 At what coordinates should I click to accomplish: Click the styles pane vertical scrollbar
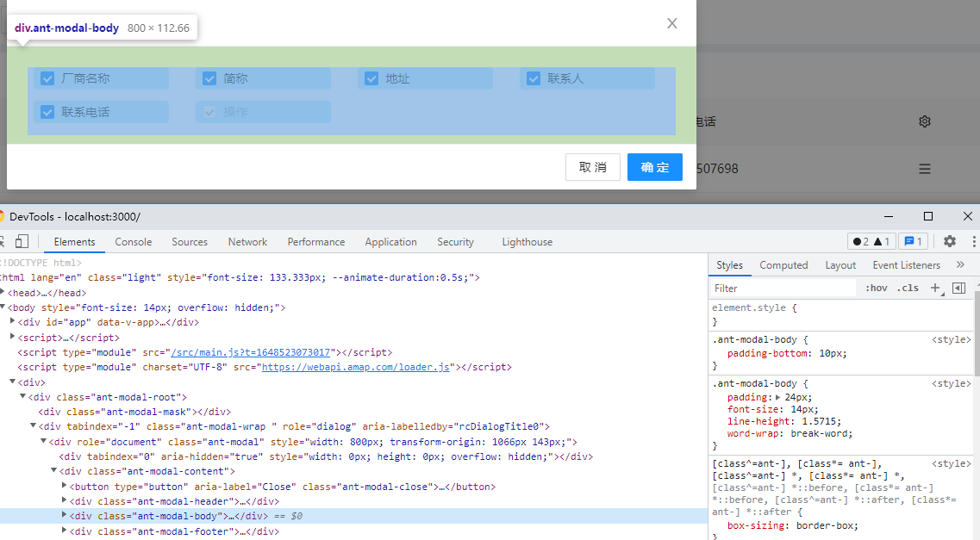click(x=977, y=334)
